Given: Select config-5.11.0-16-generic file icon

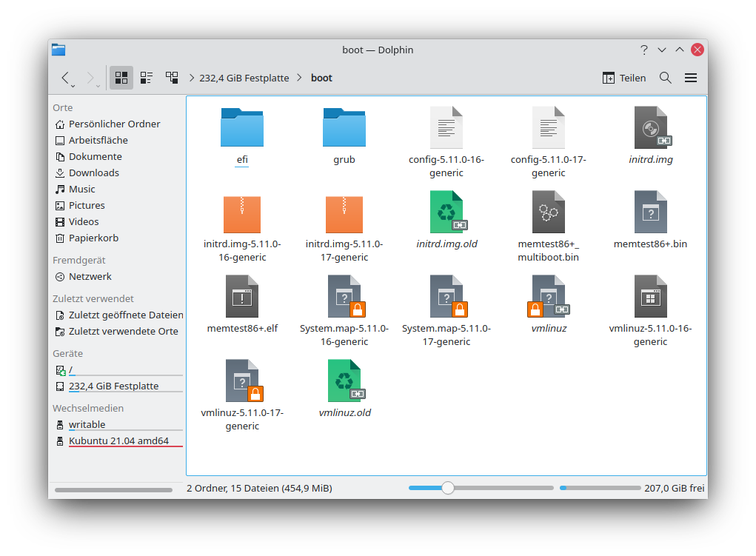Looking at the screenshot, I should [446, 127].
